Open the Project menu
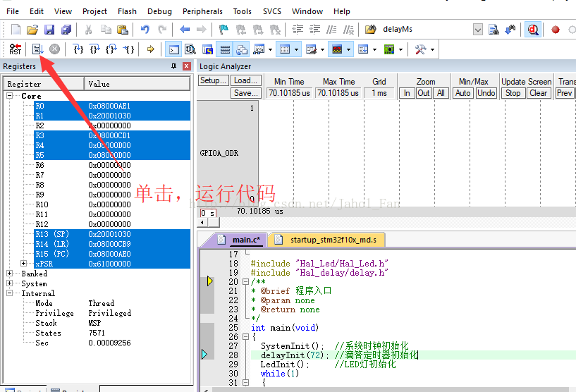 click(x=94, y=11)
